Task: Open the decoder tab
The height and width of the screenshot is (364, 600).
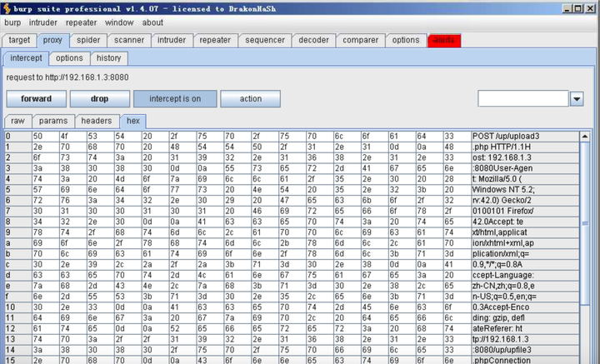Action: pyautogui.click(x=313, y=40)
